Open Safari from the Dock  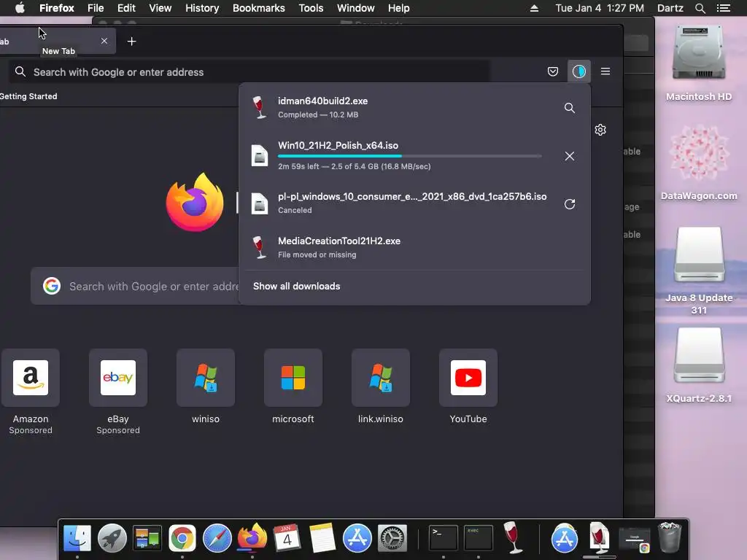(217, 538)
